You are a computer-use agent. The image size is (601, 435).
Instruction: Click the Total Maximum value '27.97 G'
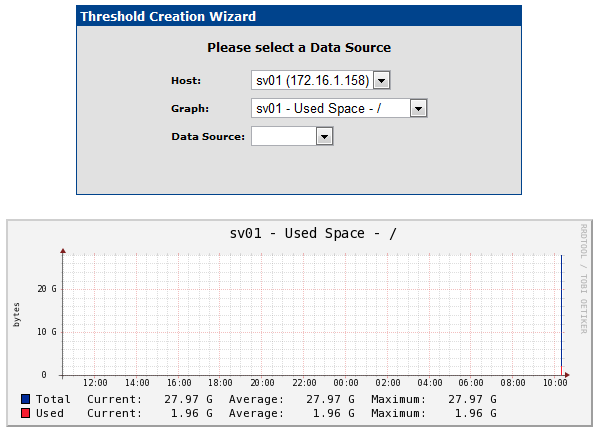(x=472, y=399)
